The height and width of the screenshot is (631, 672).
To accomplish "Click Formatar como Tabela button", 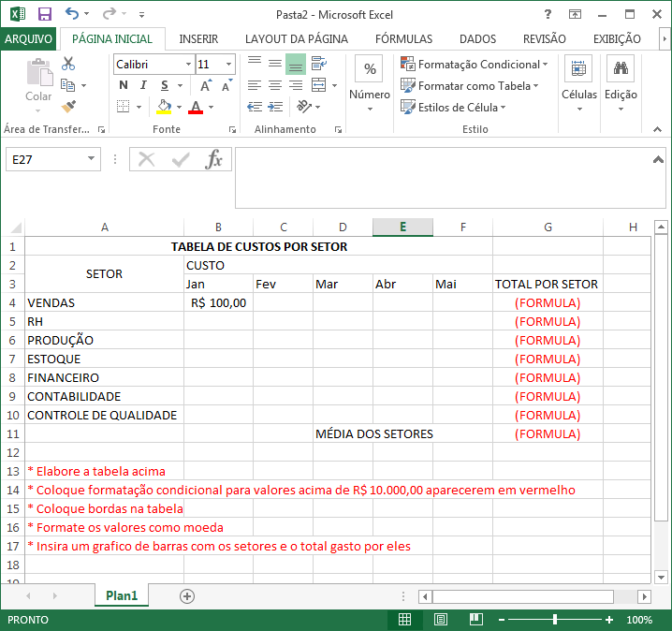I will tap(470, 86).
